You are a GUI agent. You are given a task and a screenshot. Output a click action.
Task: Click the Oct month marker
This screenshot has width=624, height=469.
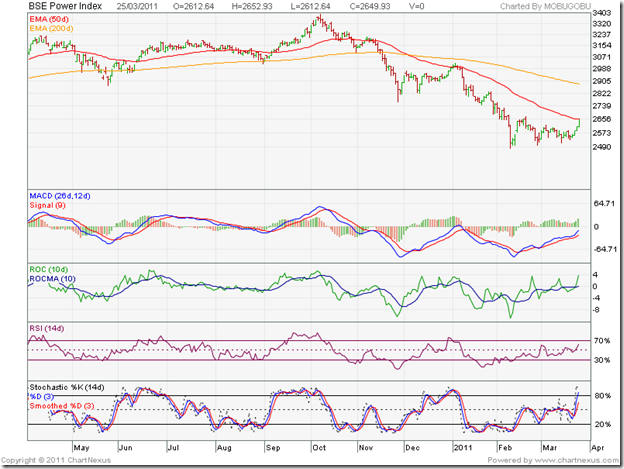pos(319,448)
